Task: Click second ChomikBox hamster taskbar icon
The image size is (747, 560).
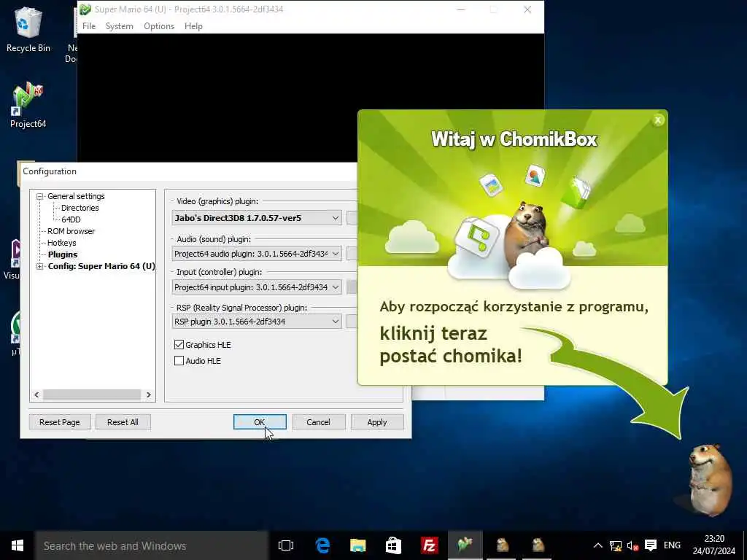Action: pos(538,545)
